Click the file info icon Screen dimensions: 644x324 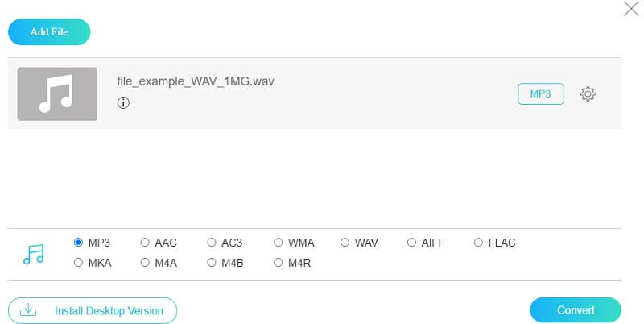pos(123,103)
